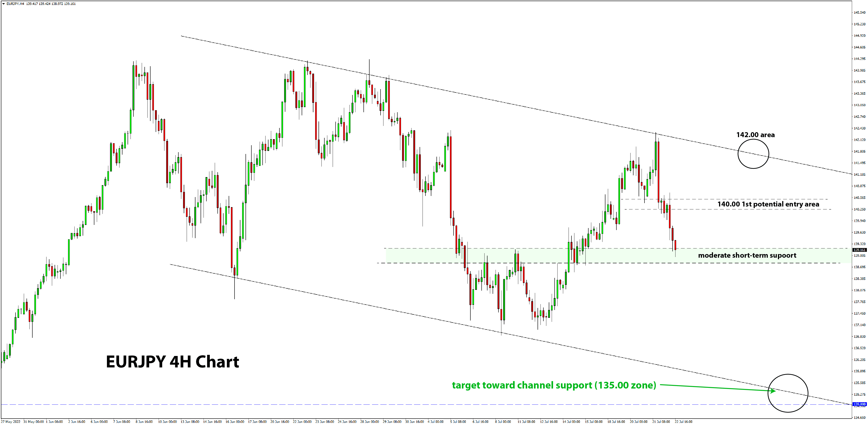This screenshot has height=426, width=868.
Task: Click the '15 Jul 08:00' time axis label
Action: (594, 422)
